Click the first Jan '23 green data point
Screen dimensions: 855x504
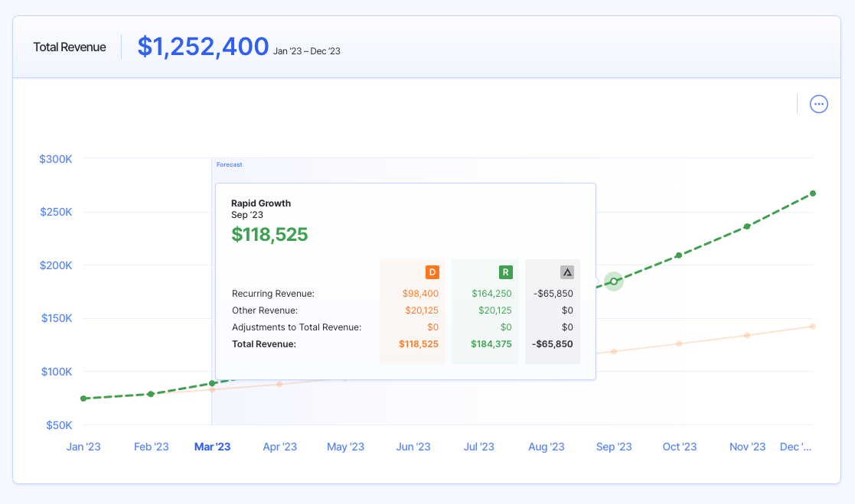[83, 398]
